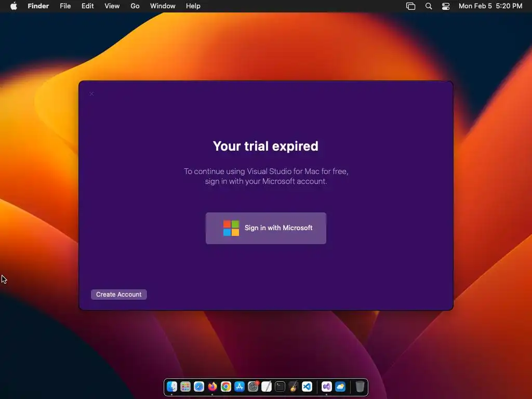Launch Visual Studio Code from the Dock
This screenshot has height=399, width=532.
[x=307, y=387]
